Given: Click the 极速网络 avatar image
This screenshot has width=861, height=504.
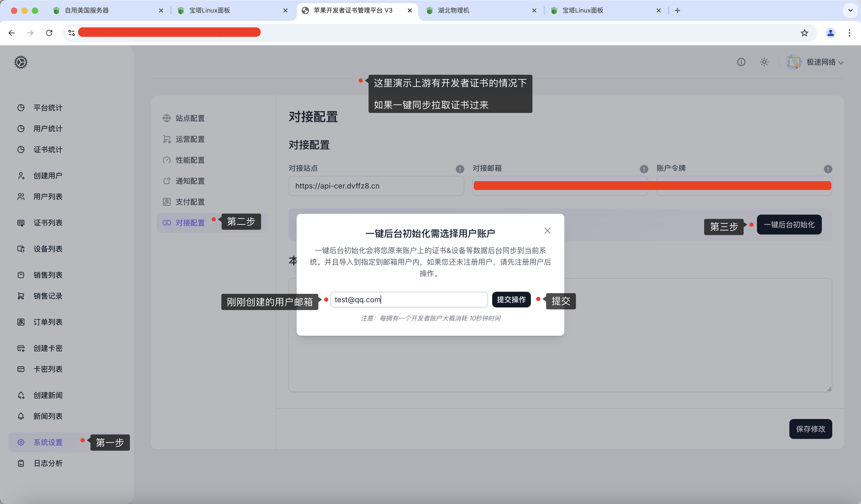Looking at the screenshot, I should pos(794,62).
